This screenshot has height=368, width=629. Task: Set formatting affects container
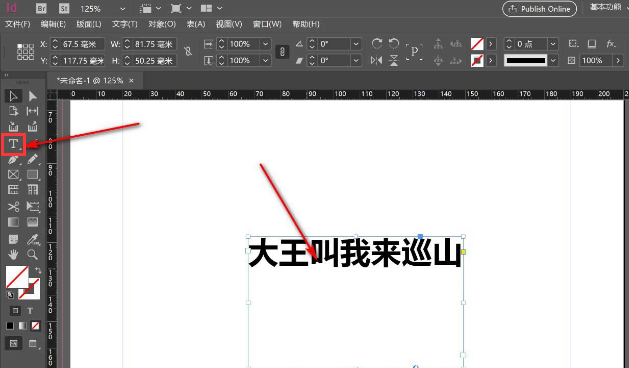(15, 311)
